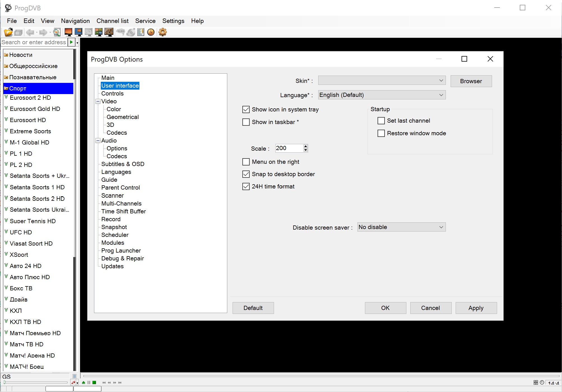Open the Channel list menu
The image size is (562, 392).
point(112,21)
